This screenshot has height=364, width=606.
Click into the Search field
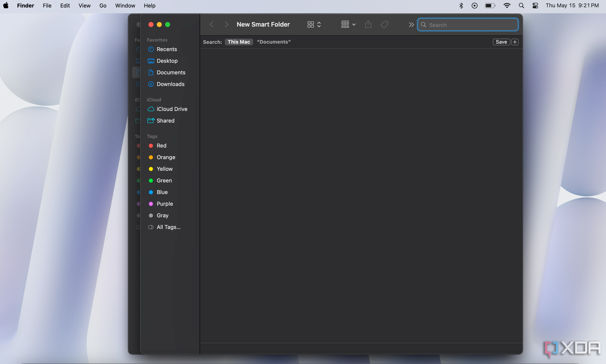[x=468, y=25]
